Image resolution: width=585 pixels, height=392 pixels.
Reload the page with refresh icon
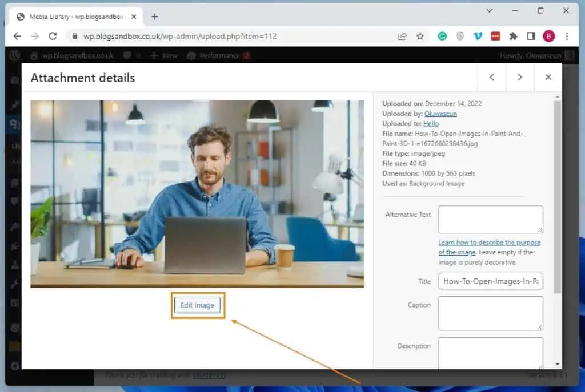[x=53, y=36]
